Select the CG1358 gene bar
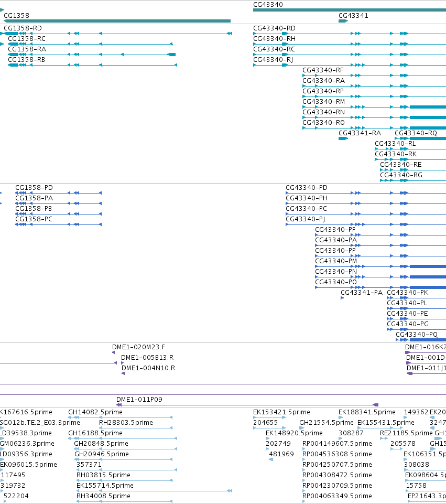 coord(117,21)
